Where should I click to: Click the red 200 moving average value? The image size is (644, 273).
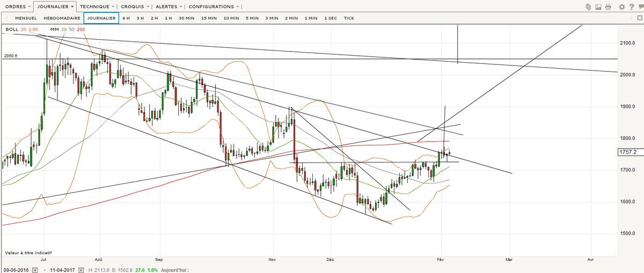(x=81, y=29)
